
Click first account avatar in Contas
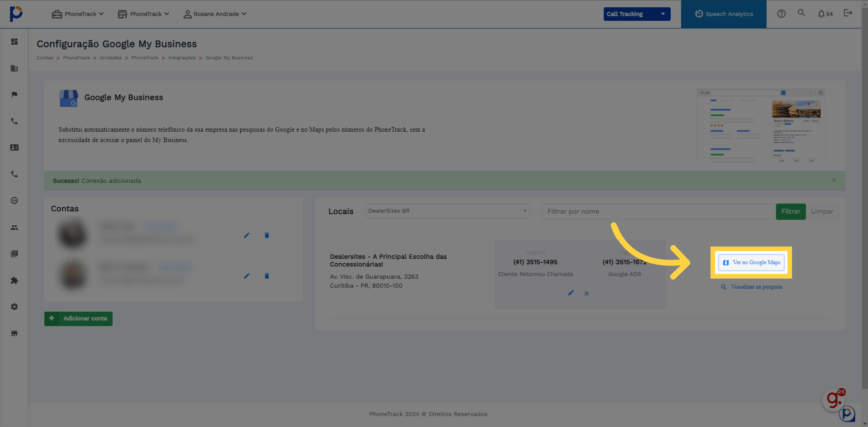[72, 234]
